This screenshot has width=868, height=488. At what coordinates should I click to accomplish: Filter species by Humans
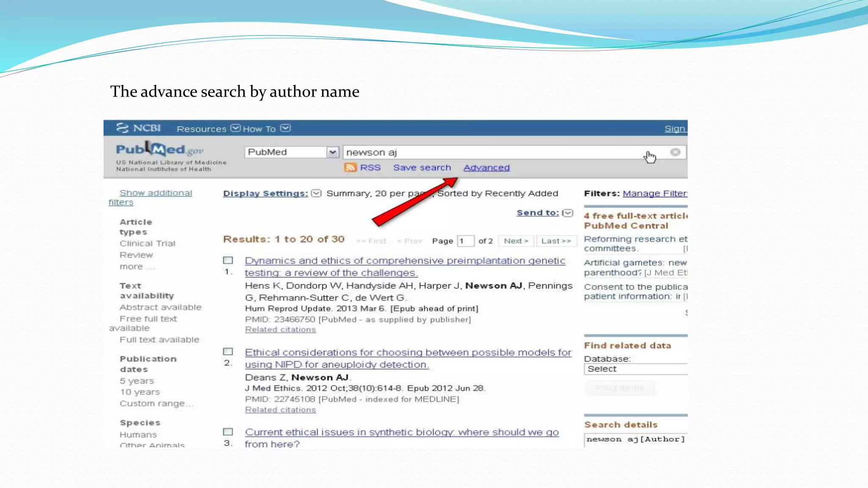[x=138, y=435]
